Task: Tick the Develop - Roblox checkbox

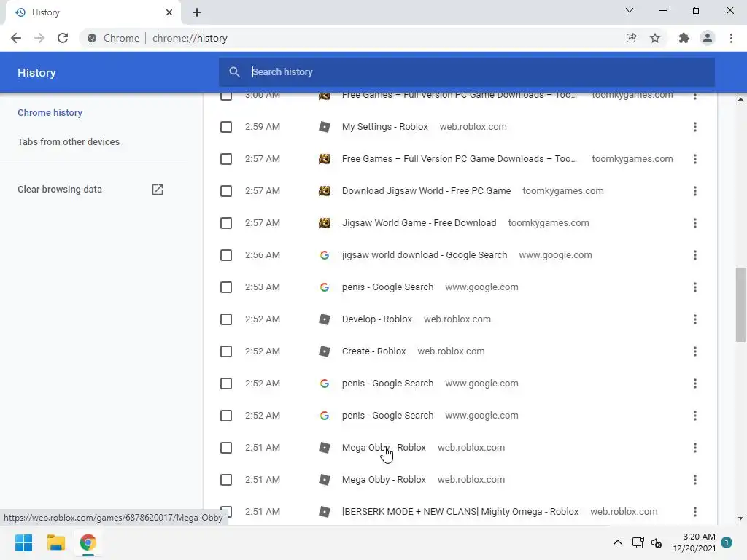Action: tap(226, 319)
